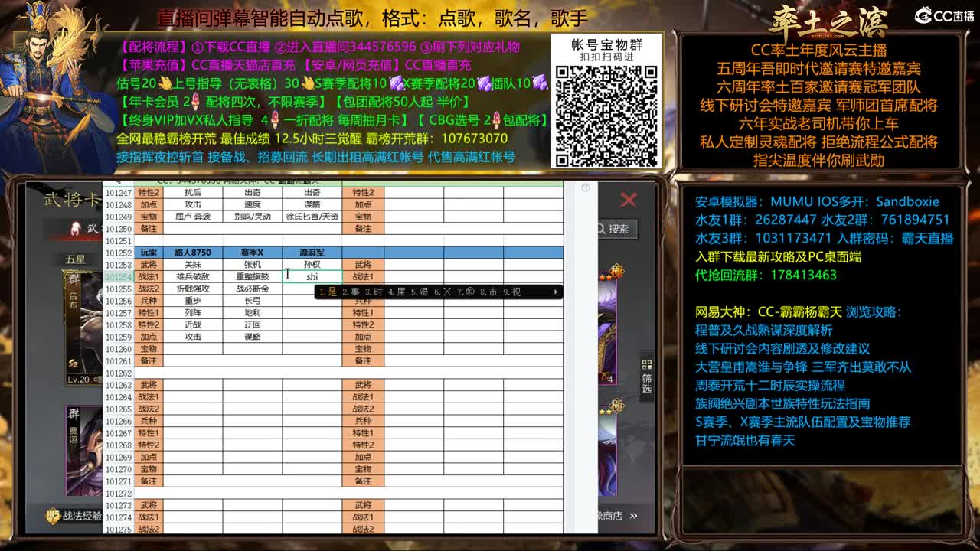Select the 孙权 cell

coord(312,264)
